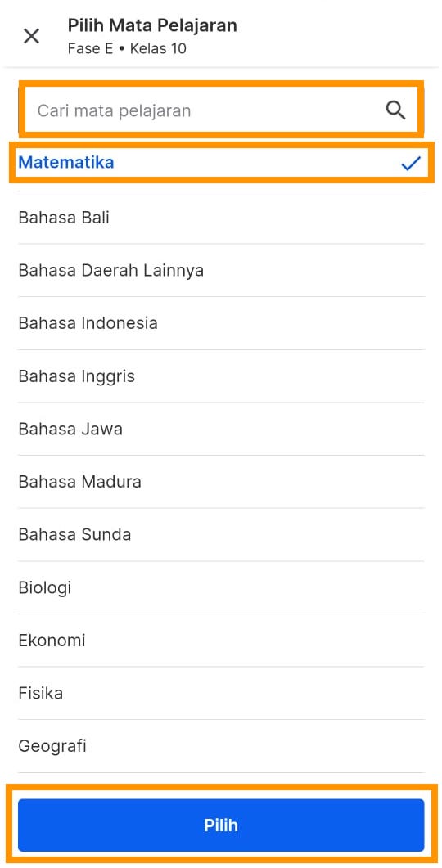Select Bahasa Inggris option
The height and width of the screenshot is (868, 442).
tap(222, 376)
